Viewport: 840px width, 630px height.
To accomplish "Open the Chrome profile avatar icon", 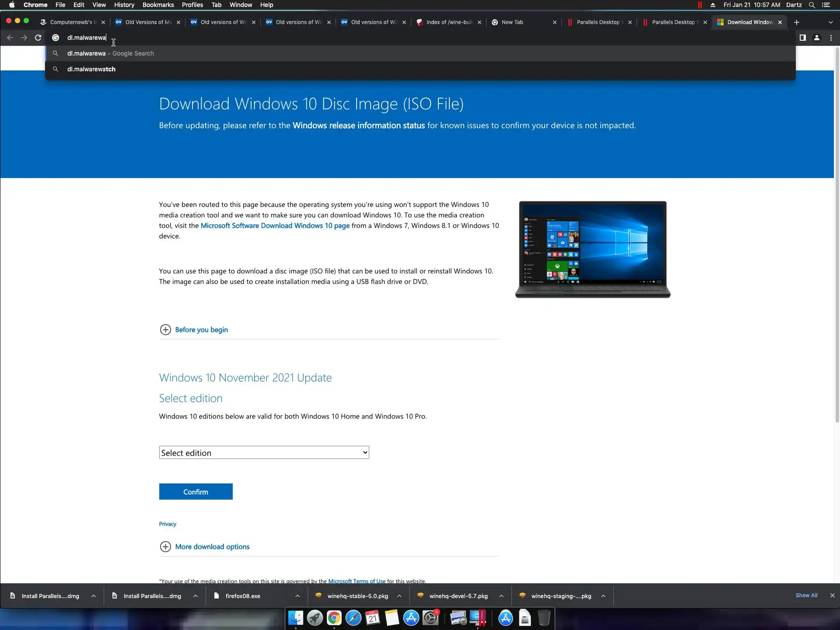I will click(x=816, y=38).
